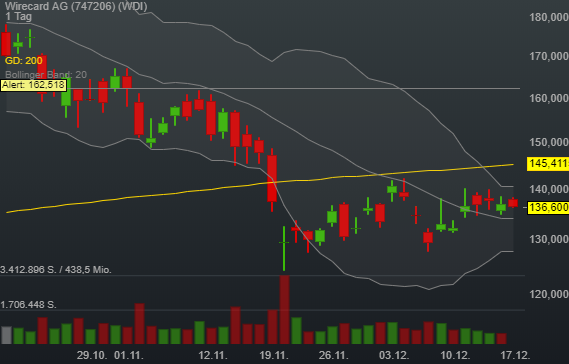Click the 1 Tag timeframe label
The image size is (569, 364).
tap(19, 16)
